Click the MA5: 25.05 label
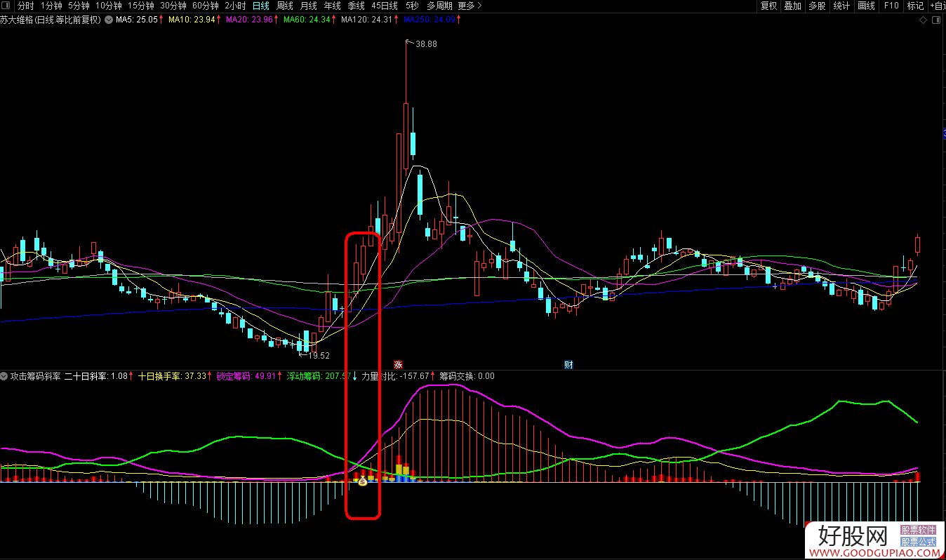 click(136, 20)
